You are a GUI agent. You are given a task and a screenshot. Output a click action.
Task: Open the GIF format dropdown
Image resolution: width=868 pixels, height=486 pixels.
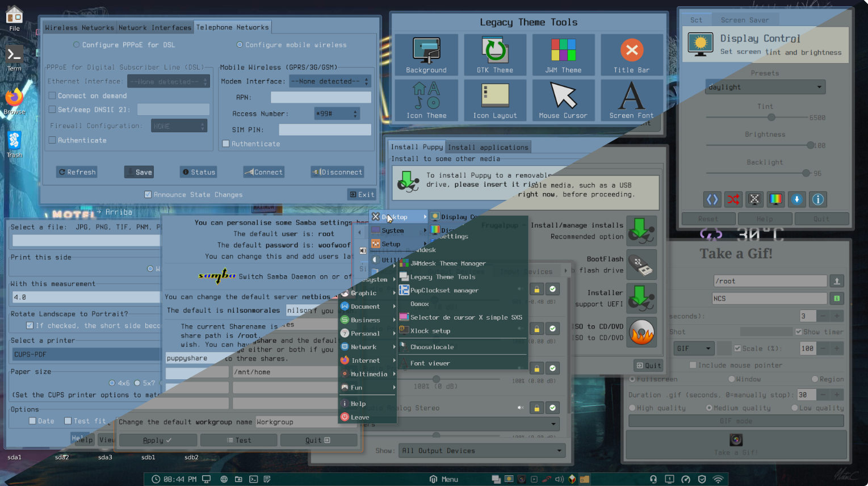694,348
